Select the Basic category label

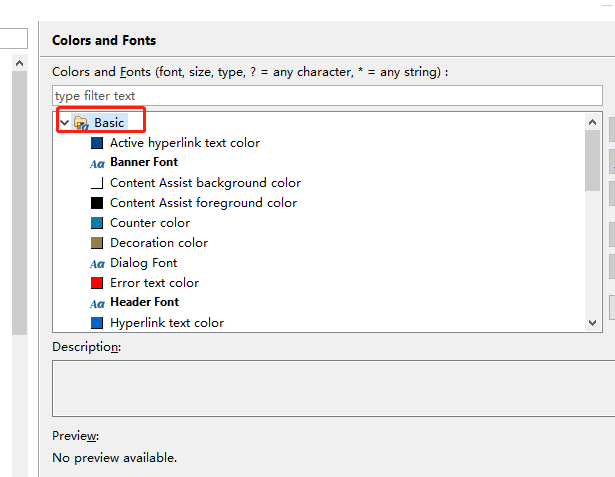[109, 123]
